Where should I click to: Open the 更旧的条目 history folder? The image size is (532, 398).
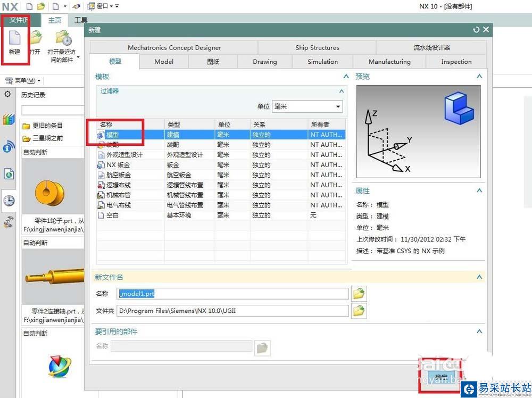pyautogui.click(x=43, y=126)
